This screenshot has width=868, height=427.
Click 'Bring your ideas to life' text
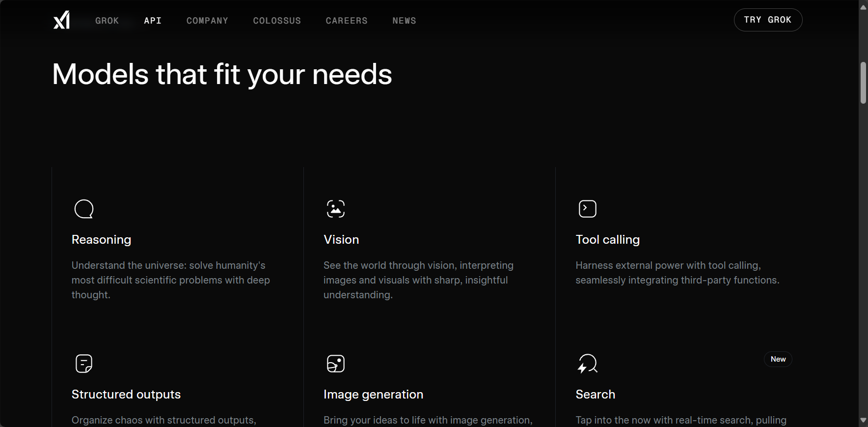click(x=428, y=421)
